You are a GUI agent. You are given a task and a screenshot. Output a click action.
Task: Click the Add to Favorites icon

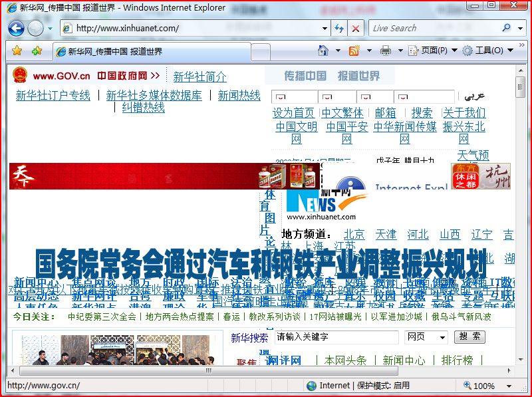tap(37, 51)
